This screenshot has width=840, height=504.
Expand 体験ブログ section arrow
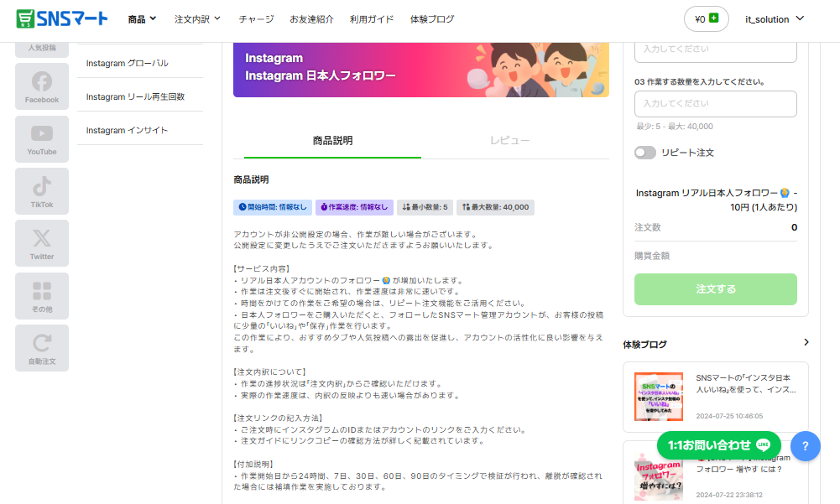click(806, 342)
